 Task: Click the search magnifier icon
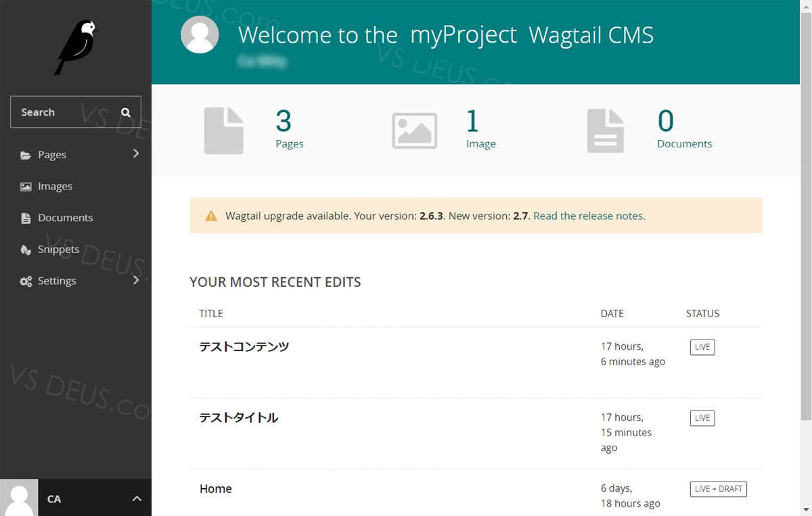pos(126,112)
